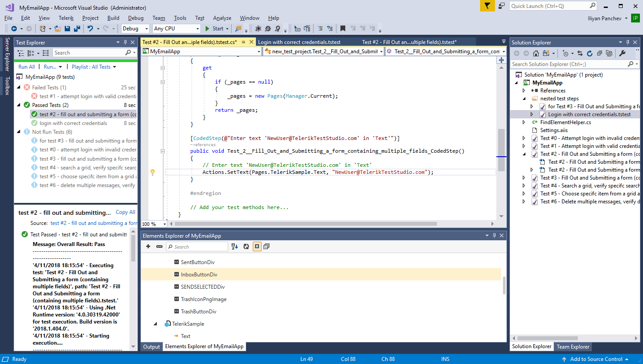Click the Save All toolbar icon
Image resolution: width=643 pixels, height=364 pixels.
[x=77, y=29]
